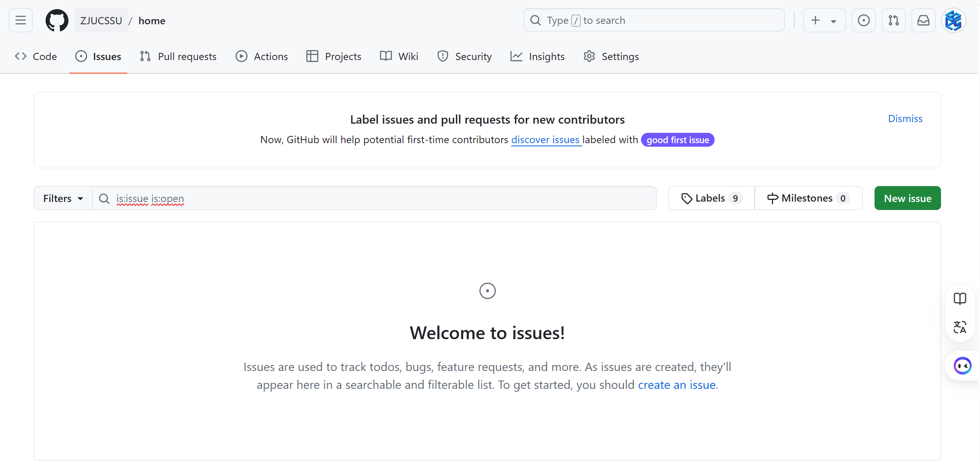Open the user avatar menu

coord(953,20)
